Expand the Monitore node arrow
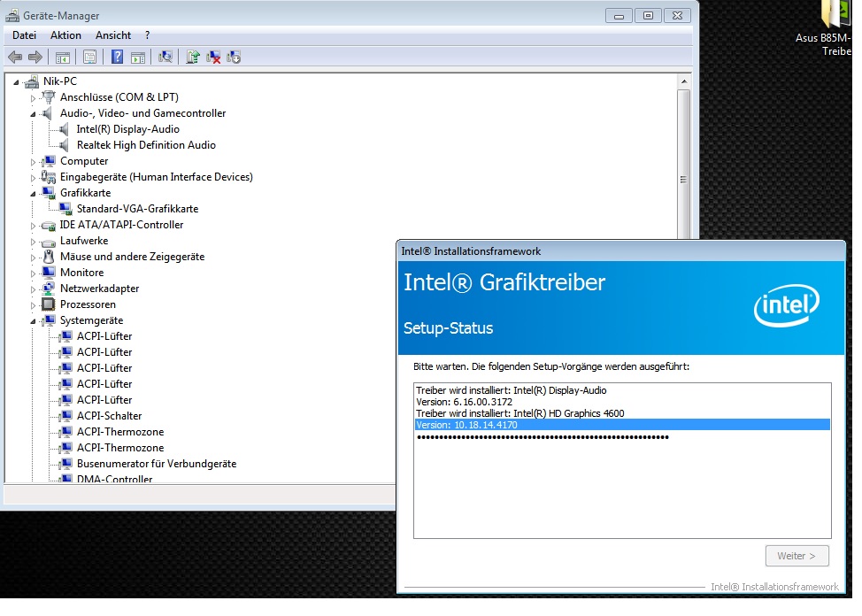The width and height of the screenshot is (862, 616). point(33,273)
